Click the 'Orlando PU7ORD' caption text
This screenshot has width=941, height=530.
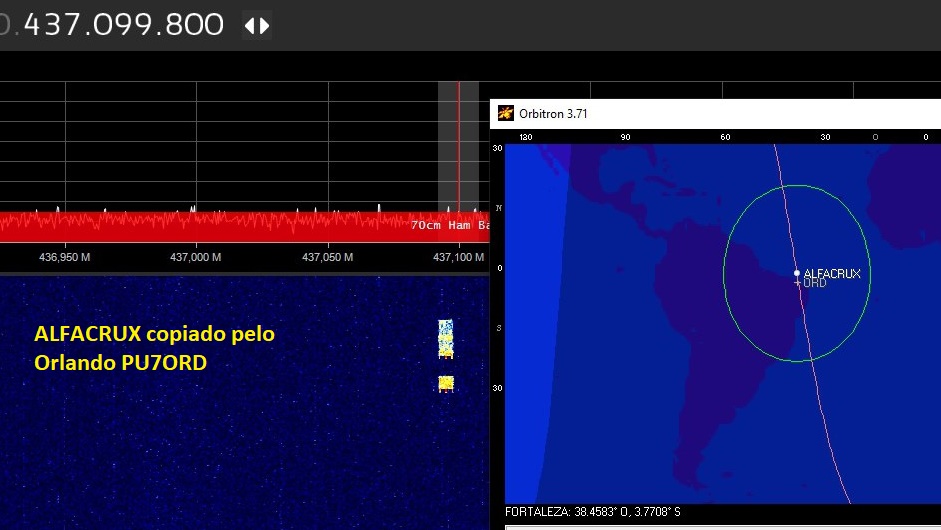click(121, 363)
